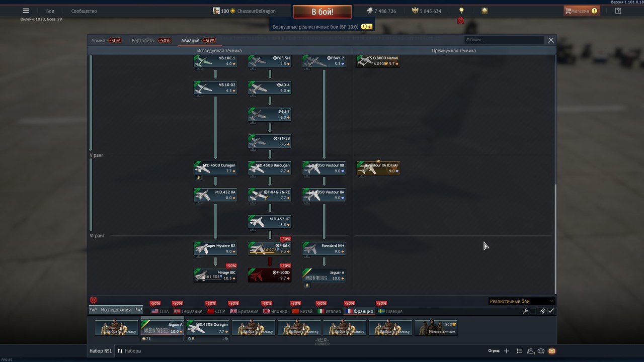Viewport: 644px width, 362px height.
Task: Choose the СССР nation tab
Action: tap(216, 311)
